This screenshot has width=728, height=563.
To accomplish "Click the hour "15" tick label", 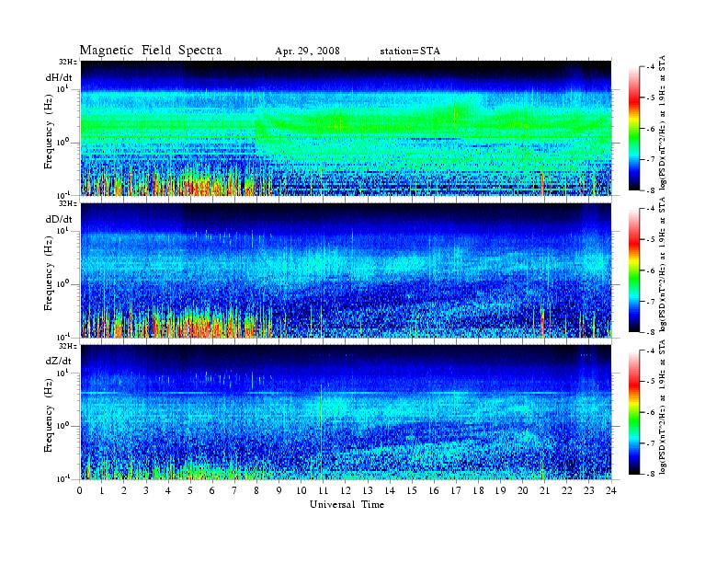I will tap(412, 491).
